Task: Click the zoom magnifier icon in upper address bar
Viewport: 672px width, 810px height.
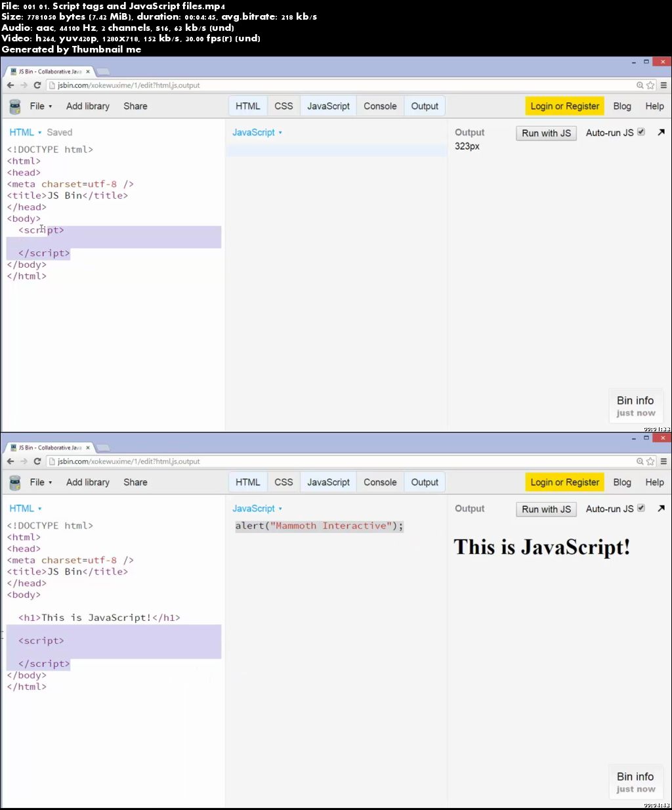Action: point(640,85)
